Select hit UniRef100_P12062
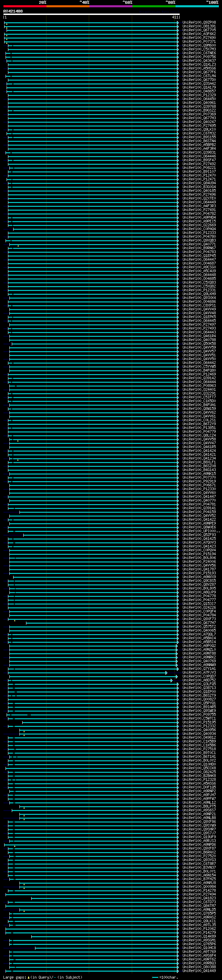 point(199,929)
